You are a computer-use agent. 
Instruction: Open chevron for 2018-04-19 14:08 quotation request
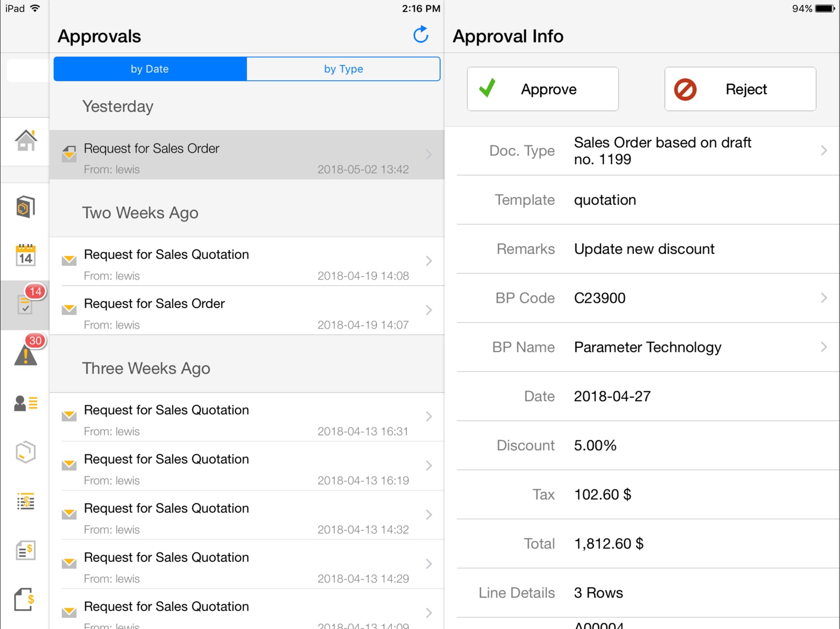click(429, 261)
